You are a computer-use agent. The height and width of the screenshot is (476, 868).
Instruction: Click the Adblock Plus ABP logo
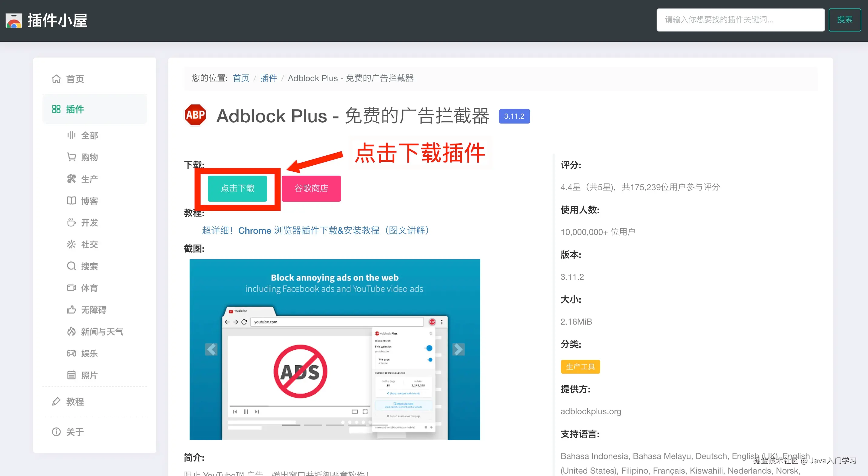click(x=195, y=115)
